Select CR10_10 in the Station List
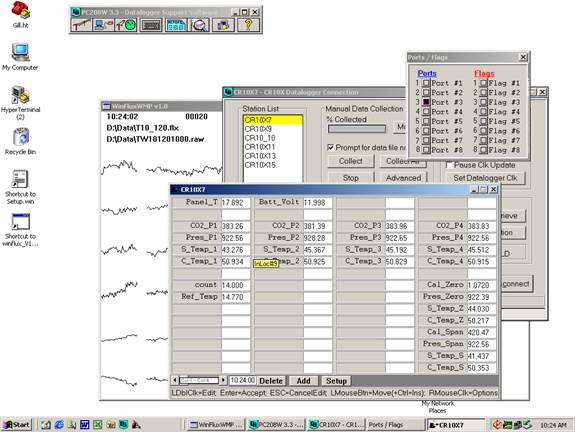Screen dimensions: 575x432 click(x=273, y=138)
